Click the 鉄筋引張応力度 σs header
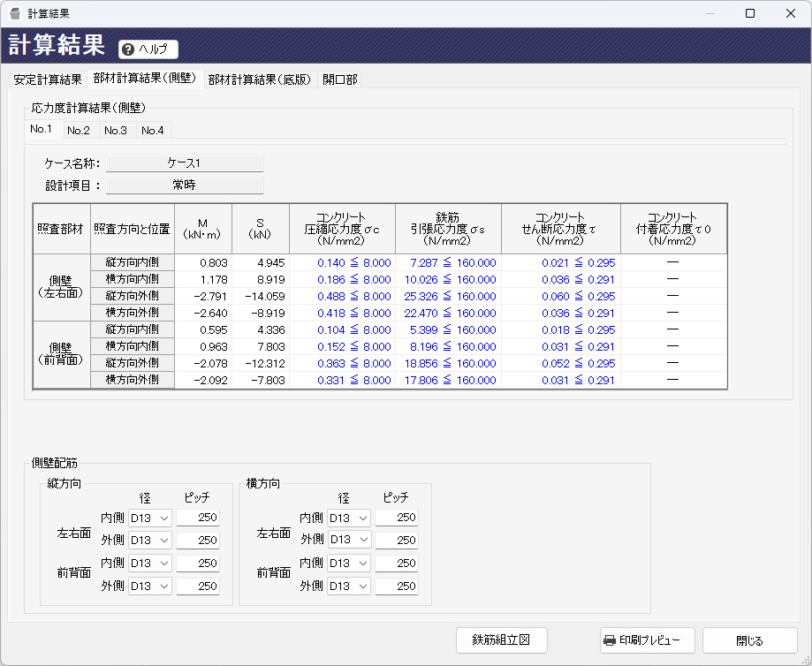812x666 pixels. [449, 229]
